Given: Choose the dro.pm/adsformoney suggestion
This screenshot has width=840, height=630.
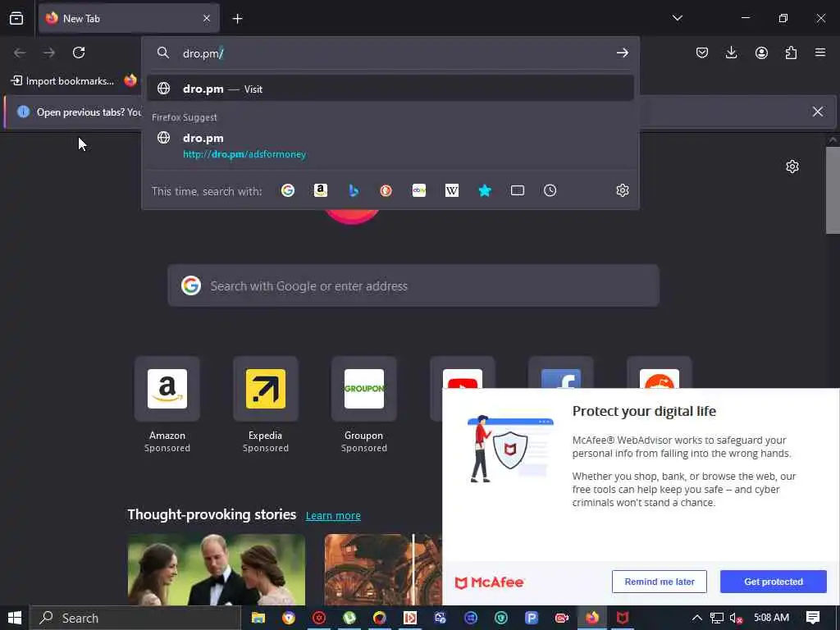Looking at the screenshot, I should 390,146.
